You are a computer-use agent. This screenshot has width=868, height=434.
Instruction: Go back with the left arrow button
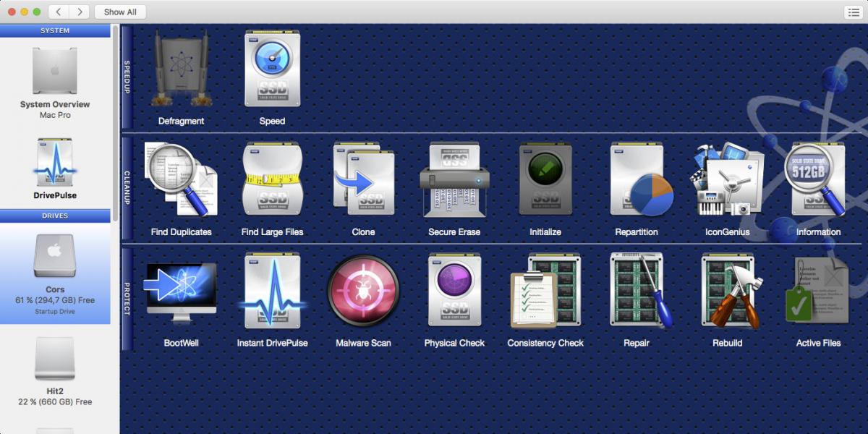tap(59, 12)
